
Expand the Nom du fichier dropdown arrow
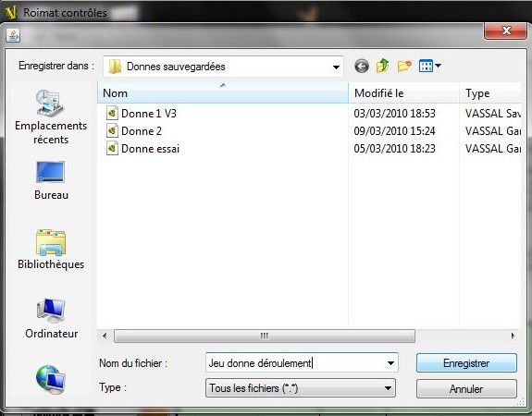390,363
